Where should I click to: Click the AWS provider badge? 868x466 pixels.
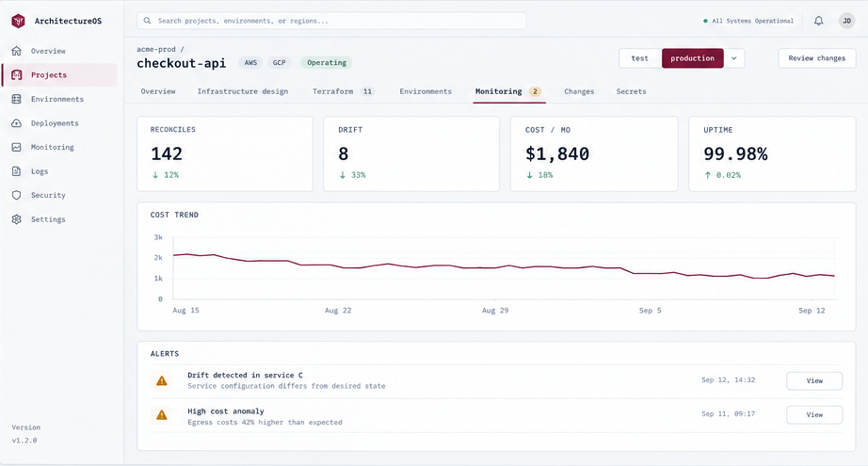[250, 62]
